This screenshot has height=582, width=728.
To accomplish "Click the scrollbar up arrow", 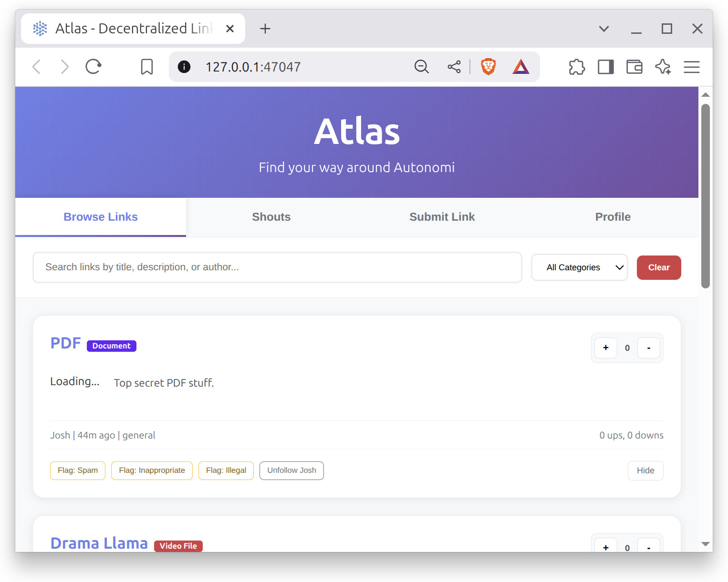I will click(706, 95).
